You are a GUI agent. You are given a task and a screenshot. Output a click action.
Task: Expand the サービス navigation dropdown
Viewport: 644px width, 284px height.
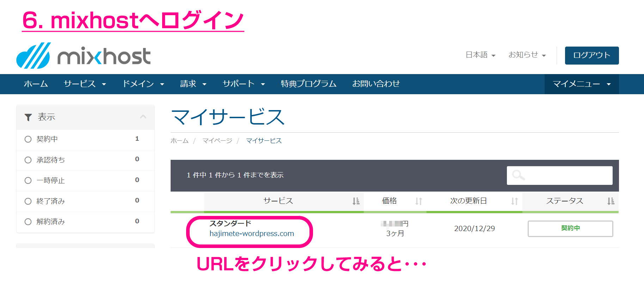(x=85, y=84)
